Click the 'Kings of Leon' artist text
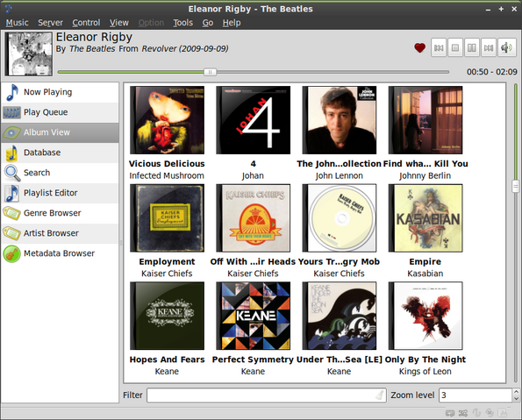 [425, 372]
